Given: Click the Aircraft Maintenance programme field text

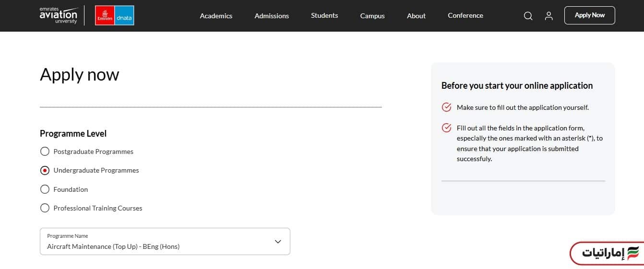Looking at the screenshot, I should (x=113, y=246).
